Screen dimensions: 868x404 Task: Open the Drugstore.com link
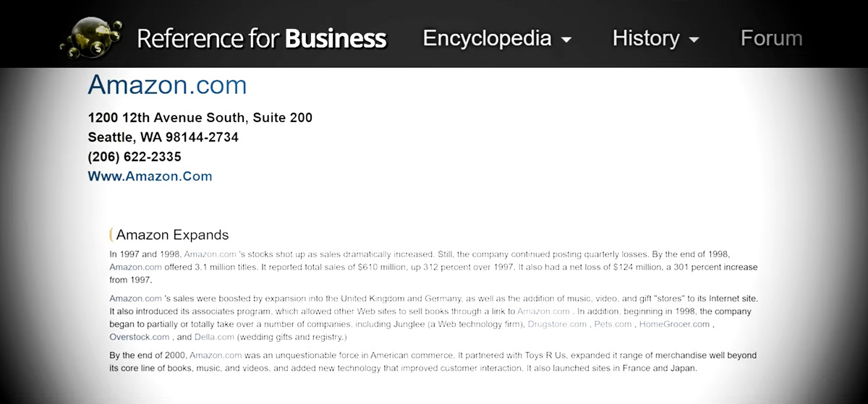(x=557, y=325)
